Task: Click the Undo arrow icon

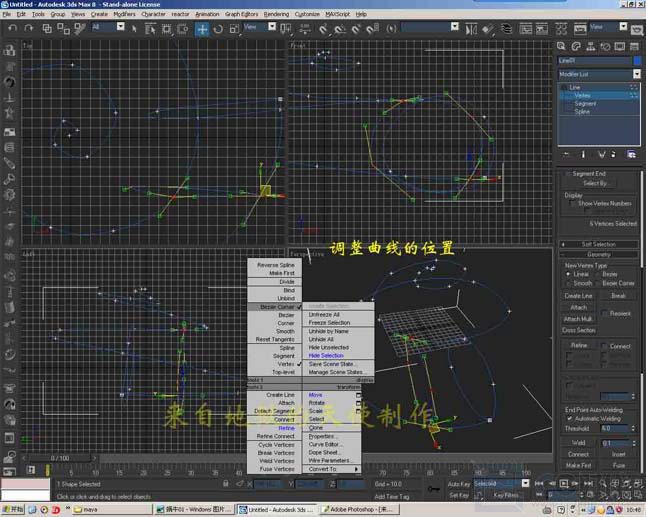Action: click(x=13, y=28)
